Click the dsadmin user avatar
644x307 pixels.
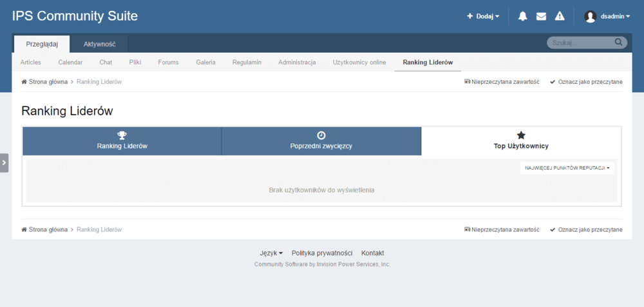[x=590, y=17]
